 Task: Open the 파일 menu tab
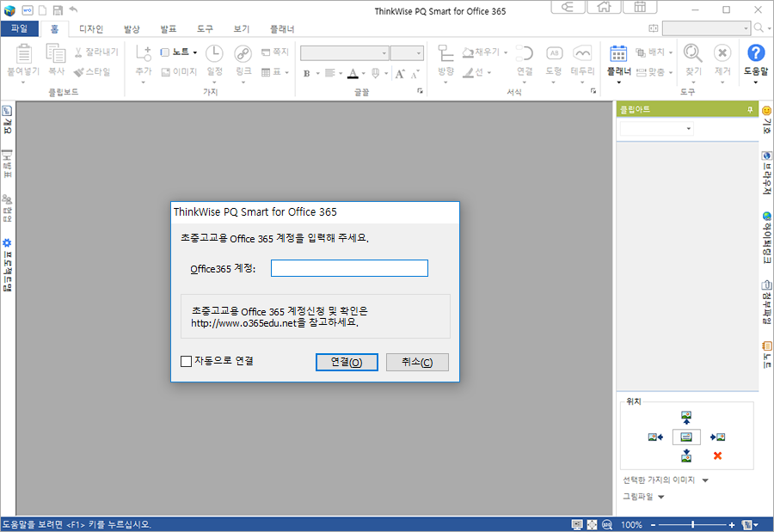[19, 28]
